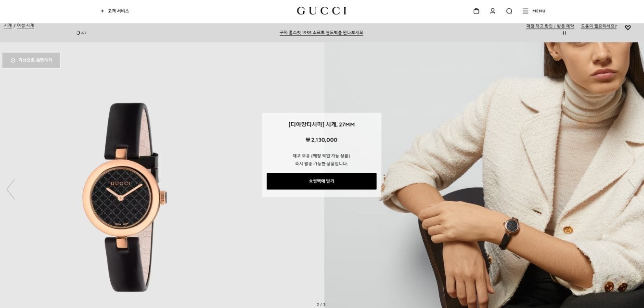The width and height of the screenshot is (644, 308).
Task: Open the search magnifier icon
Action: coord(509,11)
